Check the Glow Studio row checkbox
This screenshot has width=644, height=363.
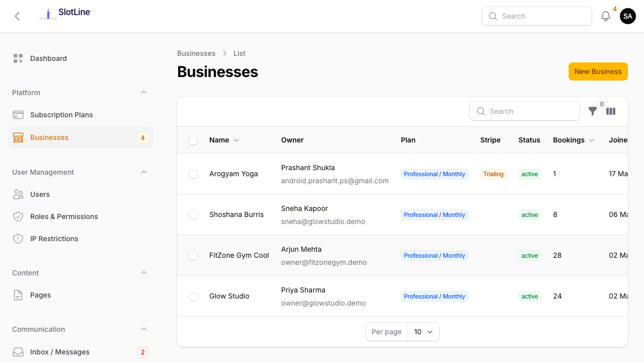[x=193, y=297]
